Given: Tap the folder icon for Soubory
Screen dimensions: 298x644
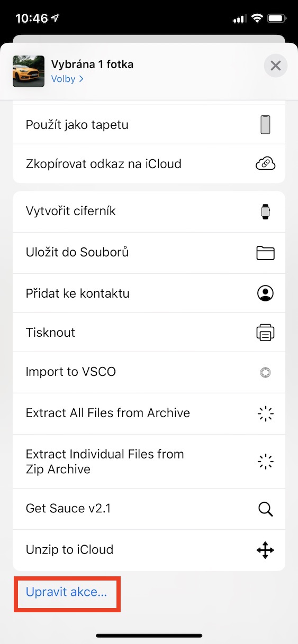Looking at the screenshot, I should pyautogui.click(x=265, y=253).
